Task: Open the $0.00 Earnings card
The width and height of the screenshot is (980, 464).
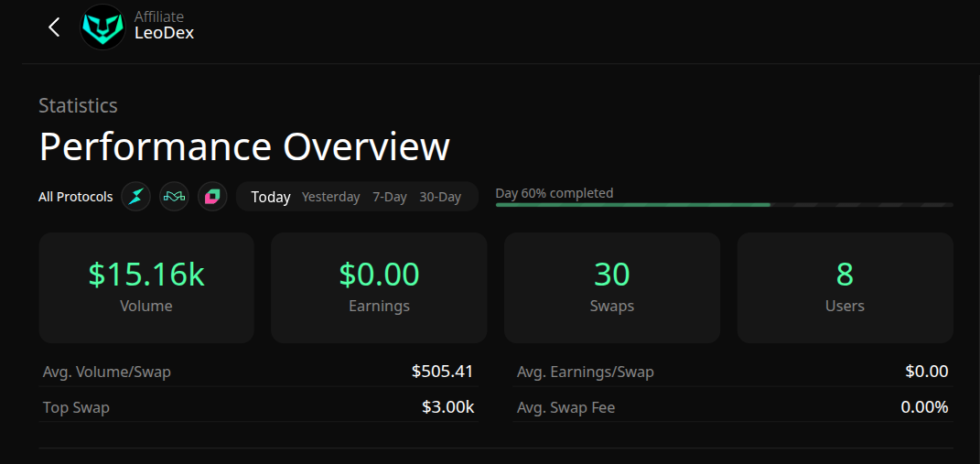Action: point(379,286)
